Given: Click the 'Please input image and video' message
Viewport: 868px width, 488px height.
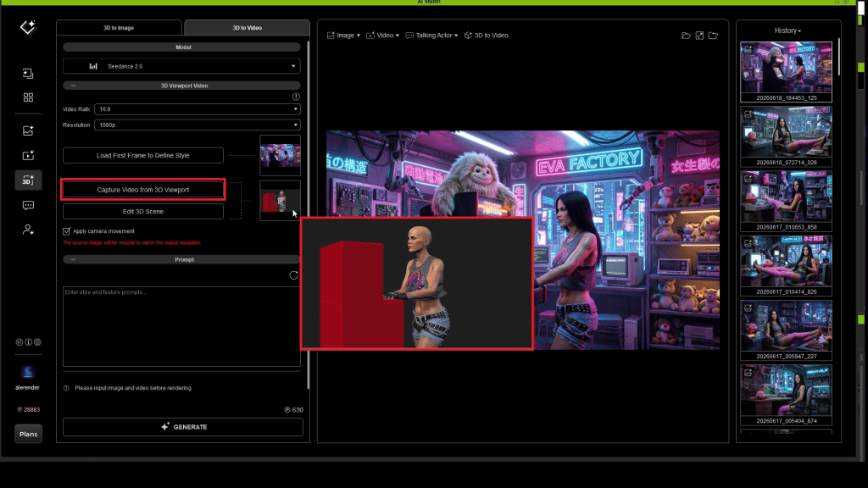Looking at the screenshot, I should click(x=133, y=388).
